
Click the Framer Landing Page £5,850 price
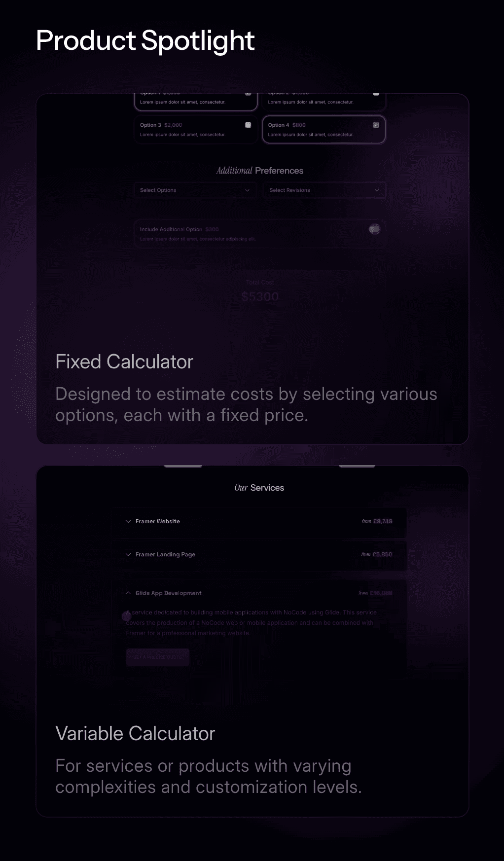click(382, 555)
